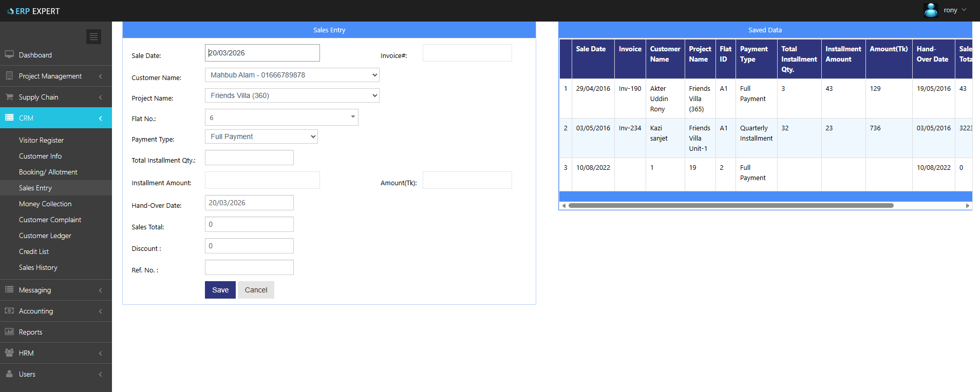The image size is (980, 392).
Task: Click the Reports bar chart icon
Action: point(9,332)
